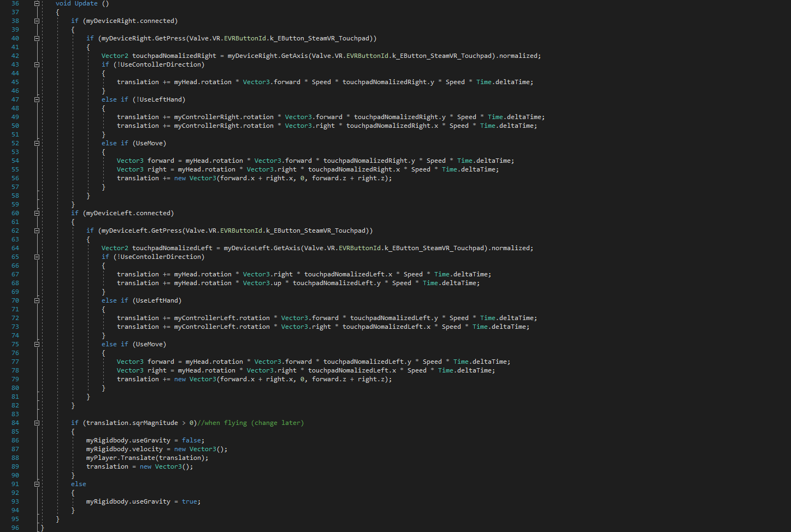Click myPlayer.Translate(translation) on line 88
This screenshot has width=791, height=532.
point(145,458)
